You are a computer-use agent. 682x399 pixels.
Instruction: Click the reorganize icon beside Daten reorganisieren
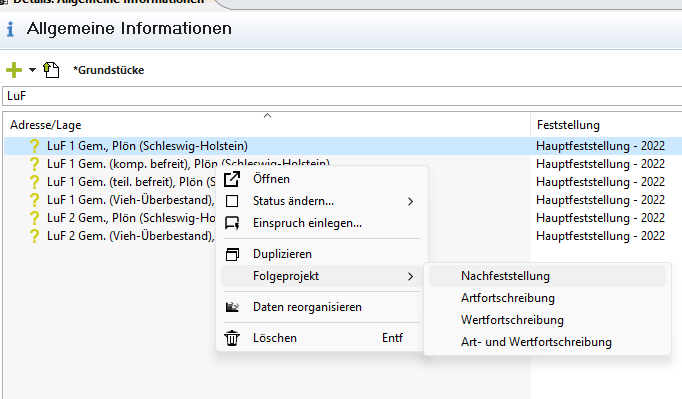tap(232, 307)
